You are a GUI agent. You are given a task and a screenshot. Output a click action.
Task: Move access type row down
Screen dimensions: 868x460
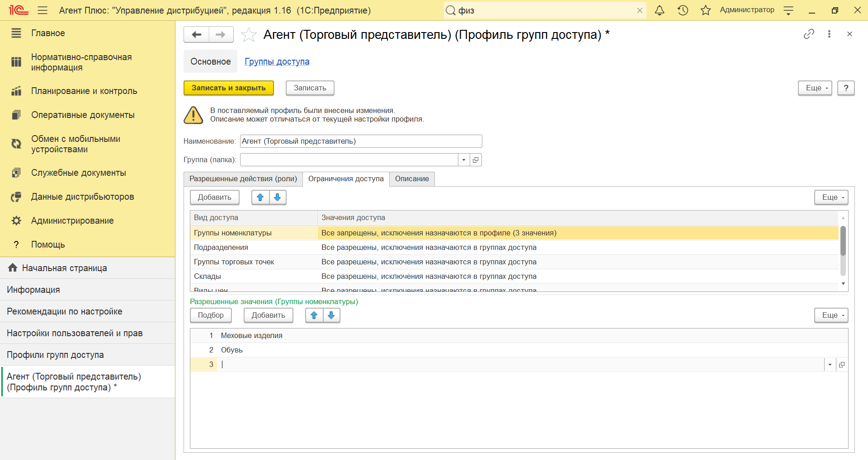[x=278, y=197]
